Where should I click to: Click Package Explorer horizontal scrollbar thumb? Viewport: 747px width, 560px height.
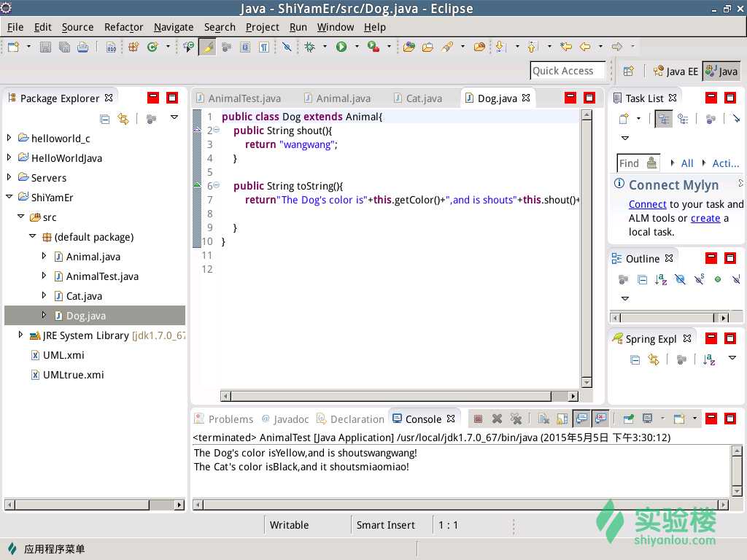[x=82, y=505]
